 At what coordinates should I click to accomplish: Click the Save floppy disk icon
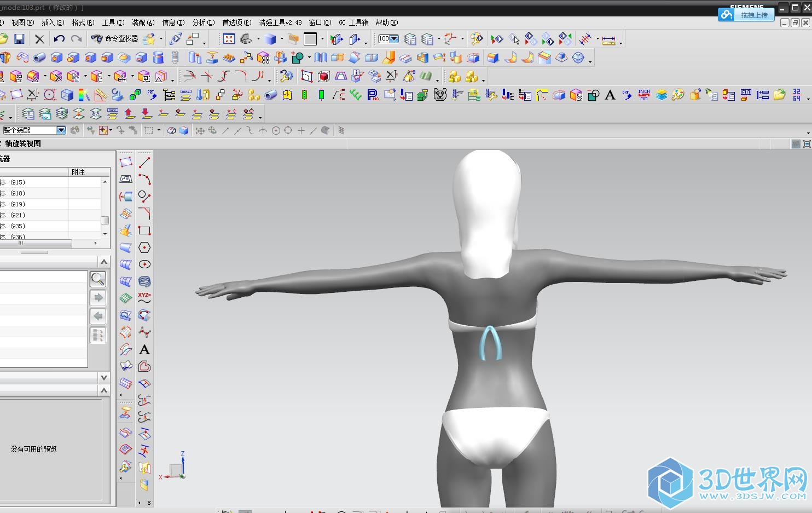19,39
